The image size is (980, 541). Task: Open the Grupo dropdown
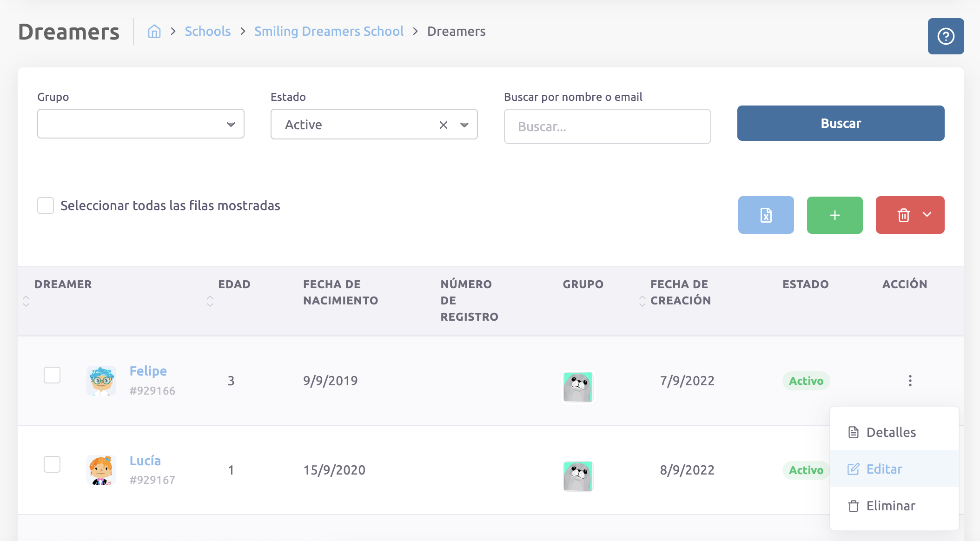pyautogui.click(x=140, y=124)
